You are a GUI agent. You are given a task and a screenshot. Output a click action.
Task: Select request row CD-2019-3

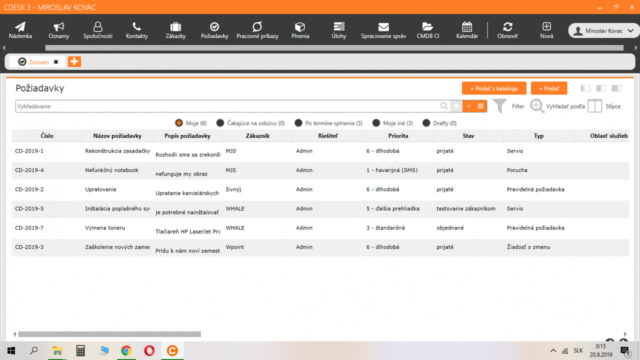[320, 248]
